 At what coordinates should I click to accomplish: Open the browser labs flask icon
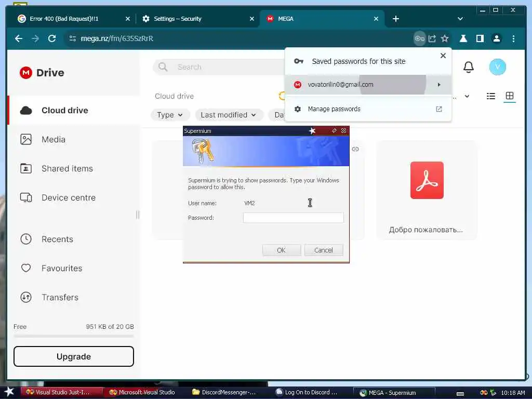click(463, 38)
